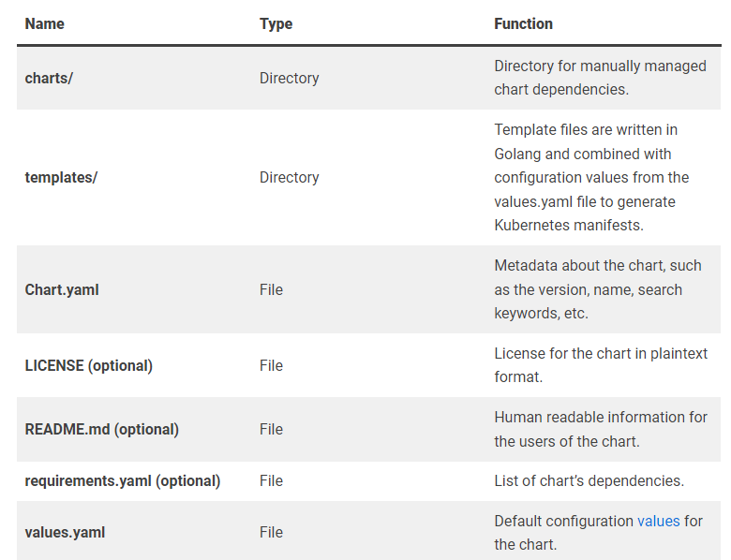Click "File" type in the Chart.yaml row
731x560 pixels.
[x=271, y=289]
